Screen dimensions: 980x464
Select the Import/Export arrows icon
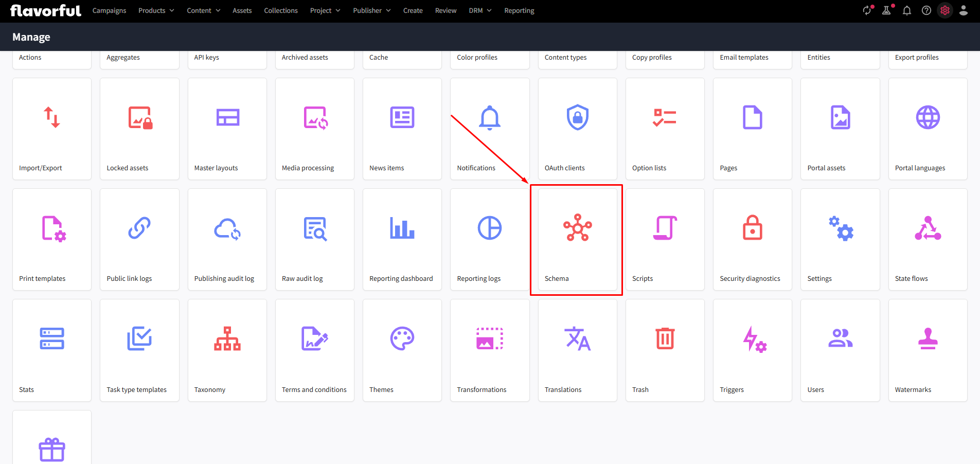point(52,117)
